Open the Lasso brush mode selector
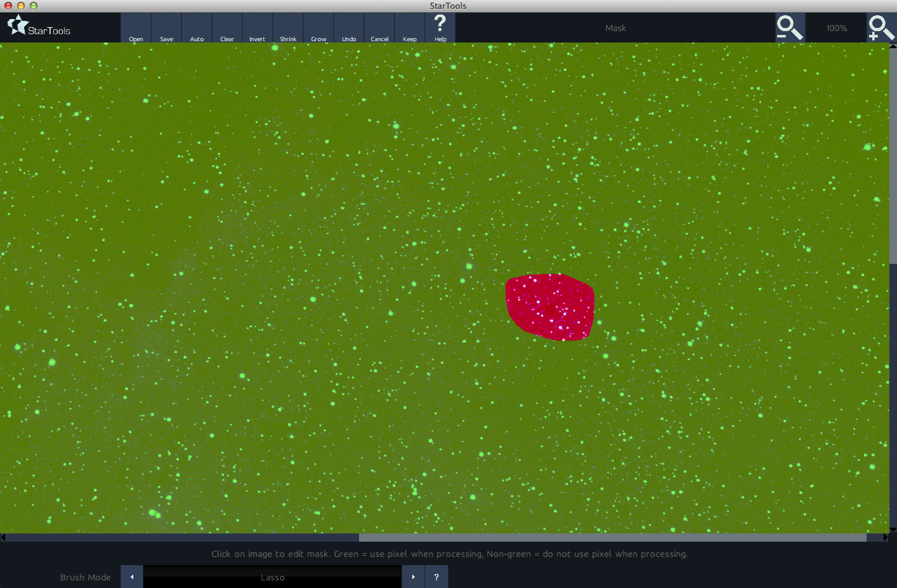This screenshot has width=897, height=588. tap(273, 577)
